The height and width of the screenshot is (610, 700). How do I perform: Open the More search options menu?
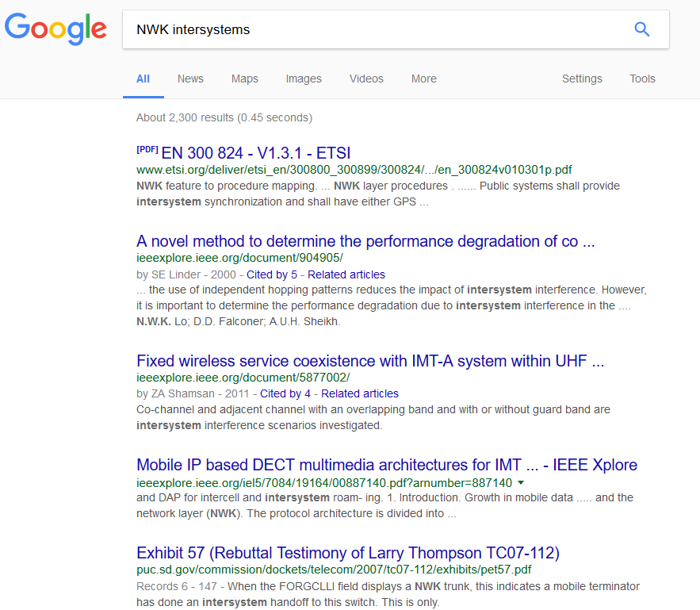[x=423, y=79]
